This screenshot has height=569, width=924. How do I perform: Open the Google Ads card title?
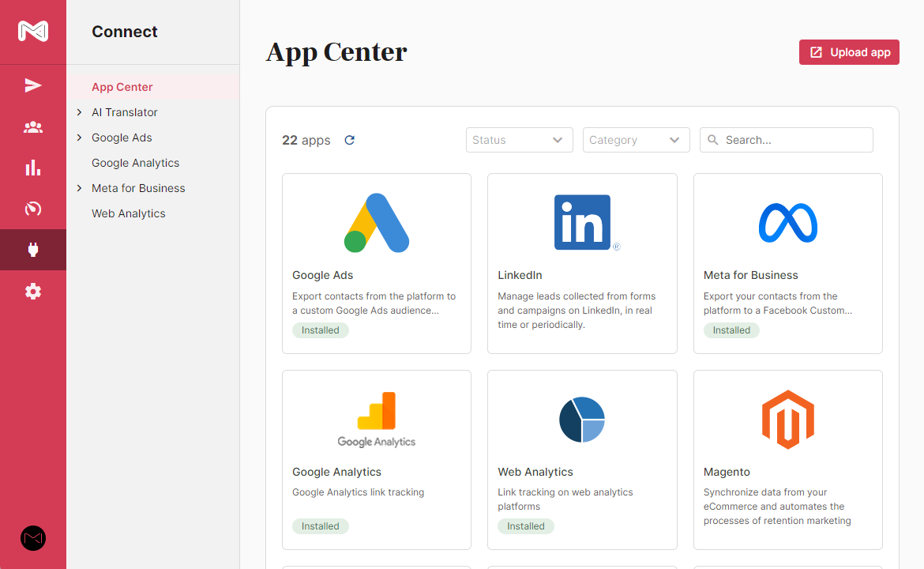pos(322,275)
